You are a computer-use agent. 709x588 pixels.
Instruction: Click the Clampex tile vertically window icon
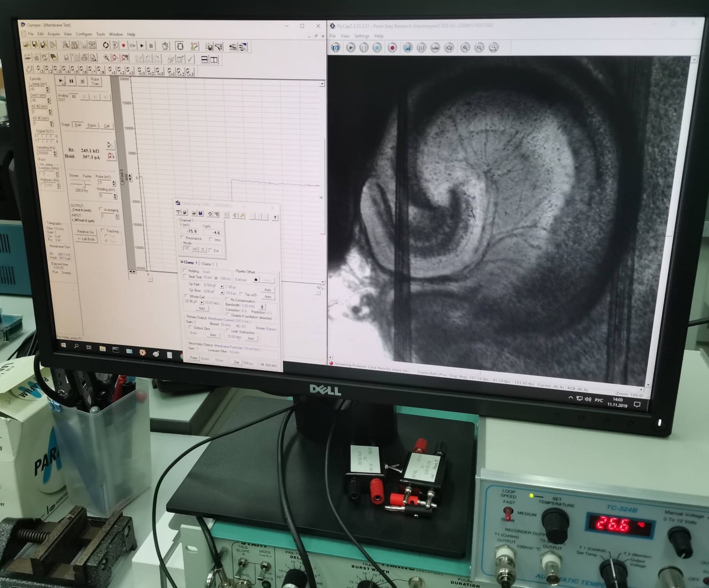coord(214,59)
